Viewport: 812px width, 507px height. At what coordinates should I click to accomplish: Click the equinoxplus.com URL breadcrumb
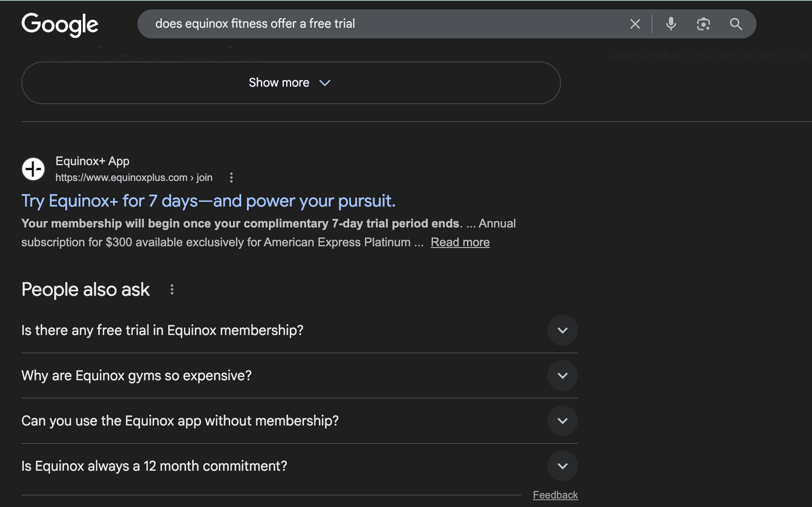point(134,178)
